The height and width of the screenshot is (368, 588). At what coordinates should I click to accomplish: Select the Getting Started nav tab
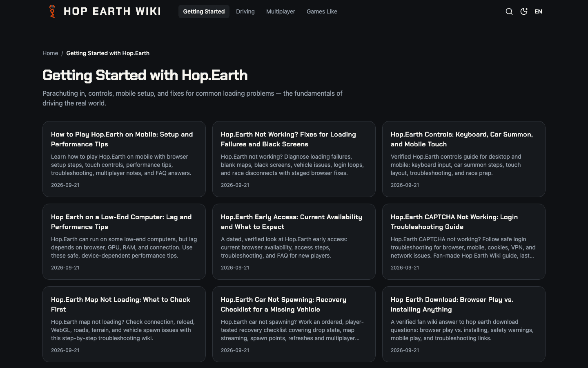click(x=204, y=11)
